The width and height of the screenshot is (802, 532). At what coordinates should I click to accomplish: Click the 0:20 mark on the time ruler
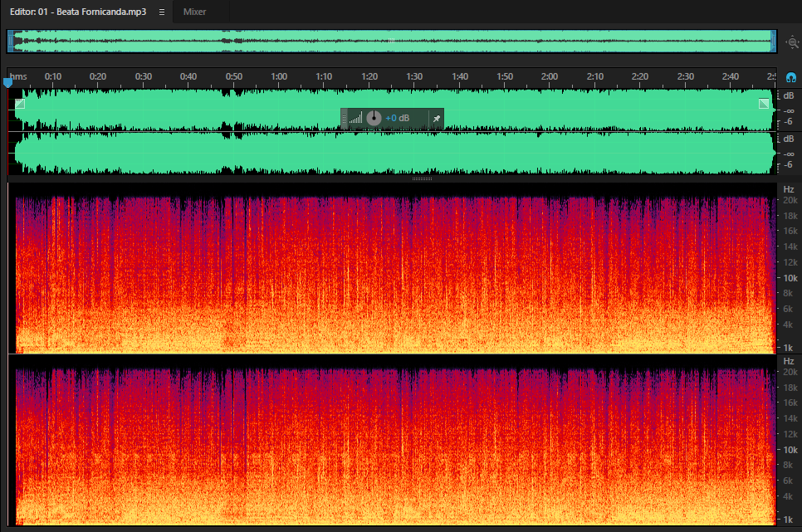click(98, 76)
